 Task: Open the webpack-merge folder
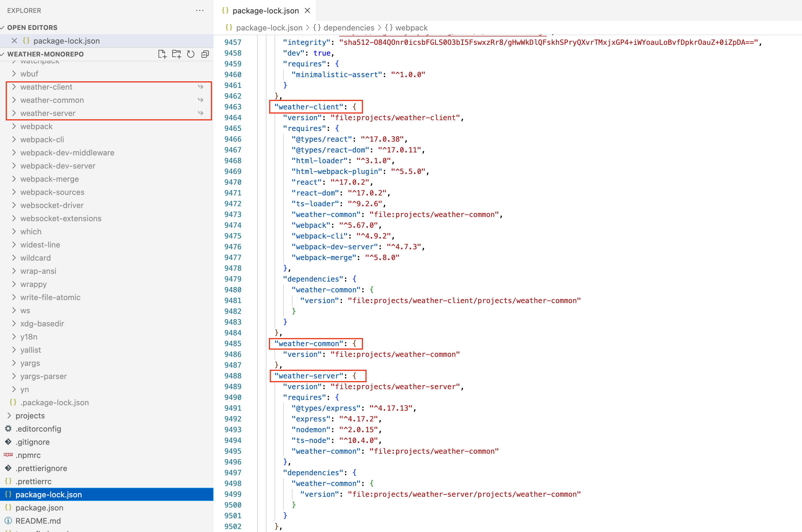tap(50, 179)
